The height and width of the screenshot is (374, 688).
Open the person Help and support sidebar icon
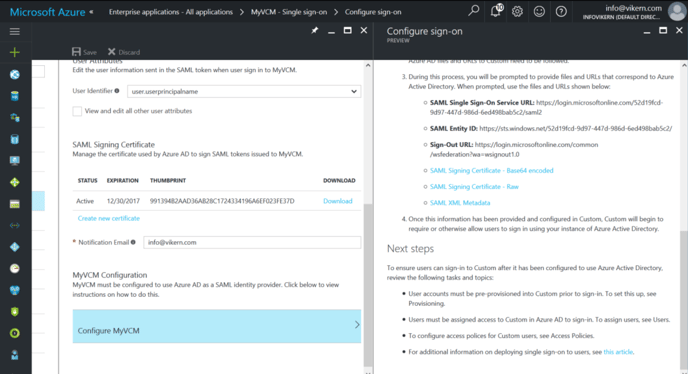[x=14, y=355]
